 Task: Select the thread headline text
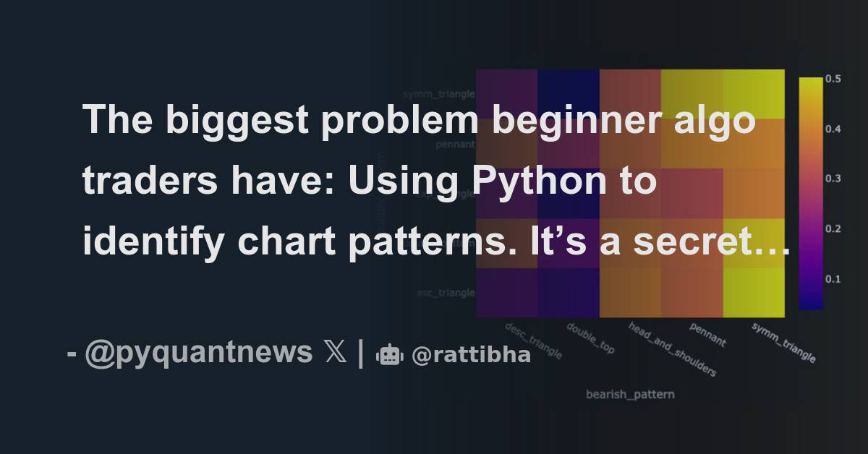click(x=435, y=181)
